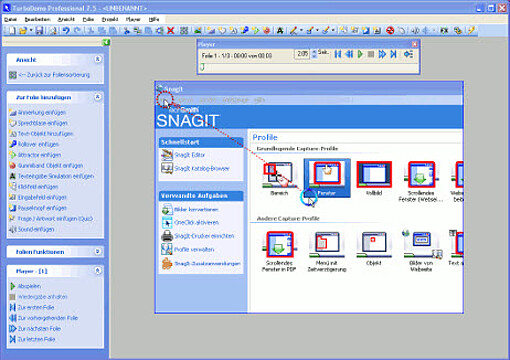Click the seconds input field in Player window
Image resolution: width=510 pixels, height=360 pixels.
tap(302, 54)
